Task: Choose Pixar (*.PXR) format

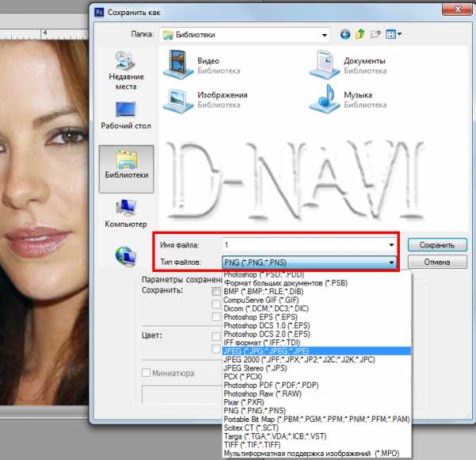Action: (317, 402)
